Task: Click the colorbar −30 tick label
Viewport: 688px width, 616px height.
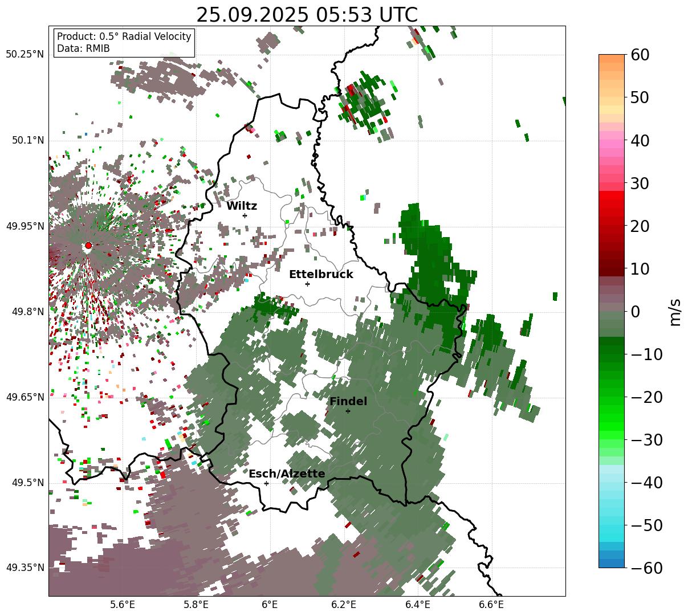Action: point(646,440)
